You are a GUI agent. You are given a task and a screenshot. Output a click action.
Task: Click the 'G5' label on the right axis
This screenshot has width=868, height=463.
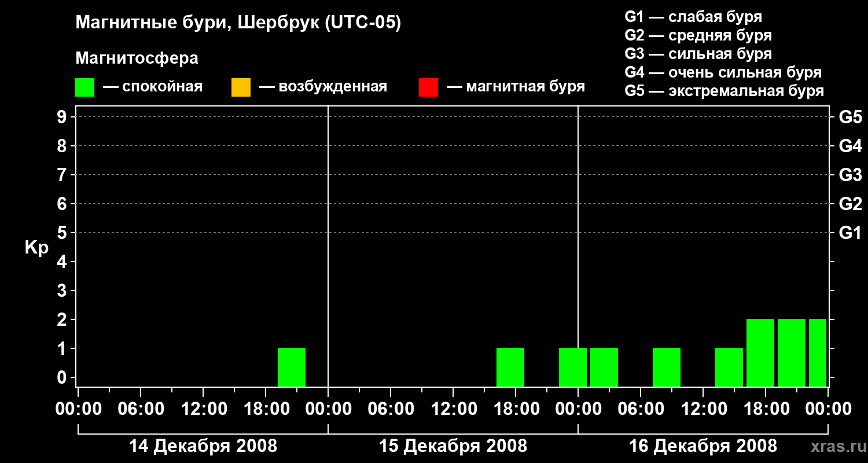click(x=851, y=117)
